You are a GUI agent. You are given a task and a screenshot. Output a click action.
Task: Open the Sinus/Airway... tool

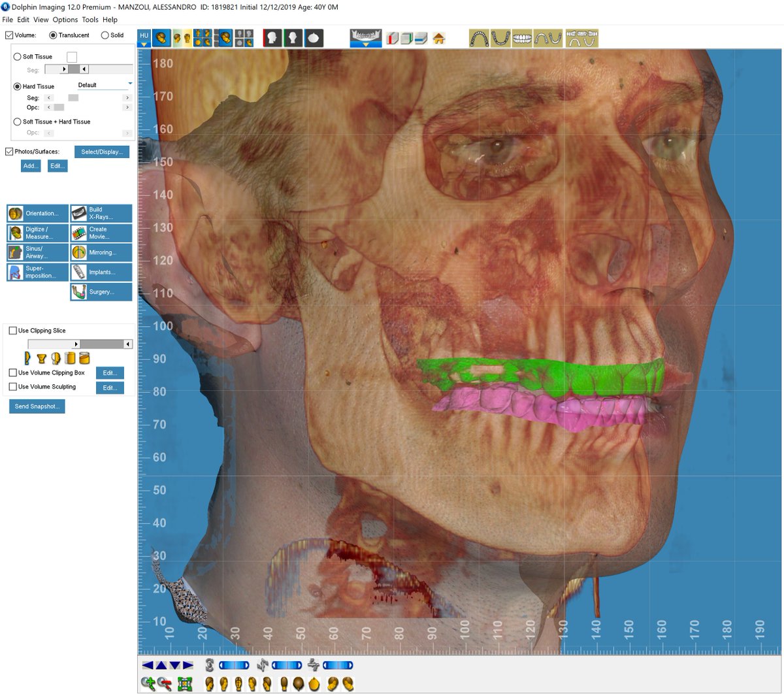click(37, 252)
